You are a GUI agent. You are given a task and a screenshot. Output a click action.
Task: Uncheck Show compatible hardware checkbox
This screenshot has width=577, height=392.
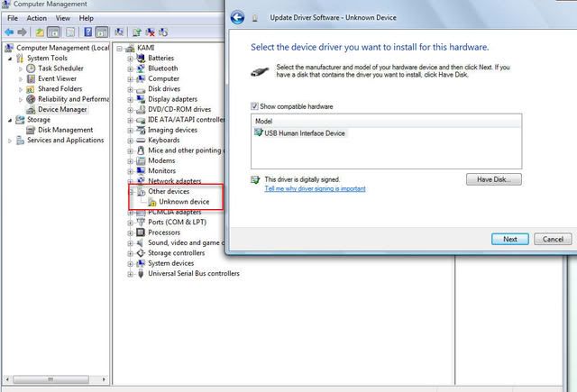255,105
